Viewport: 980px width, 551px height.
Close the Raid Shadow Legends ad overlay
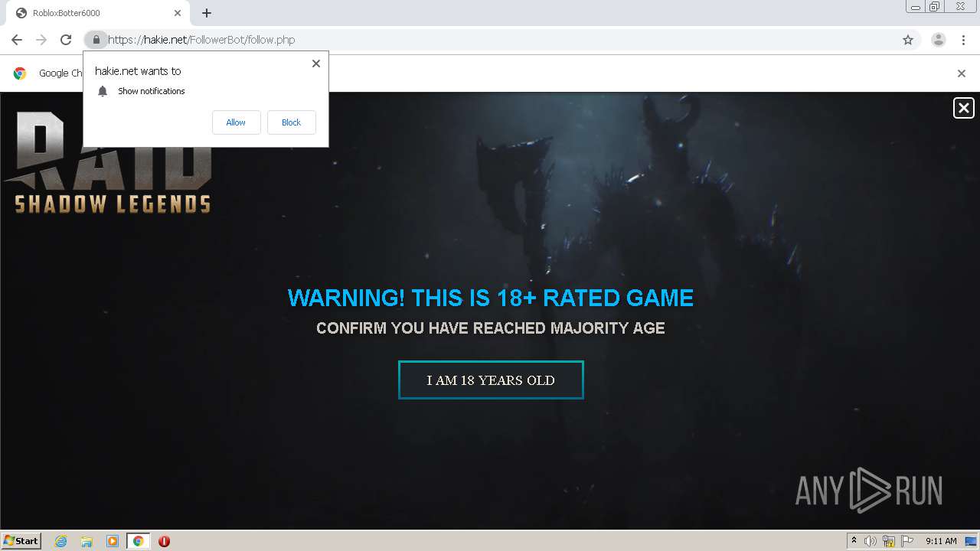(x=964, y=108)
